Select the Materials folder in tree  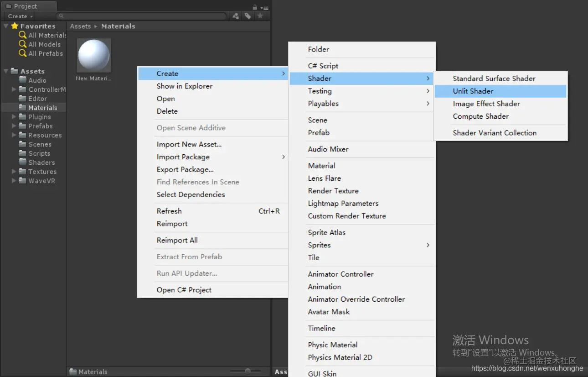[34, 108]
